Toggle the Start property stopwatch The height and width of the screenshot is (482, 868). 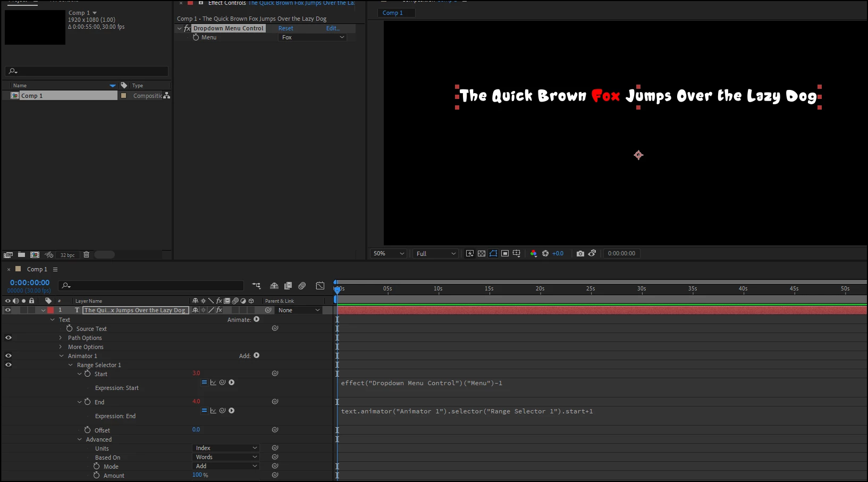[x=88, y=374]
